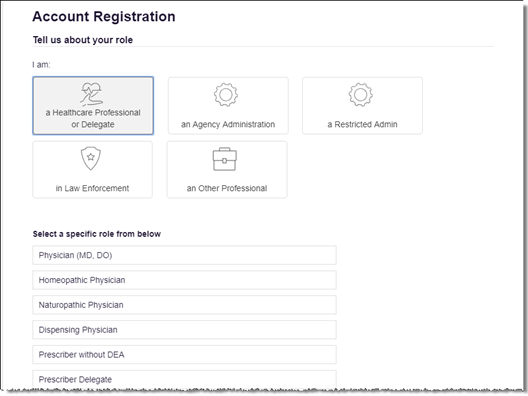Click the 'I am:' label
The height and width of the screenshot is (396, 528).
[41, 64]
